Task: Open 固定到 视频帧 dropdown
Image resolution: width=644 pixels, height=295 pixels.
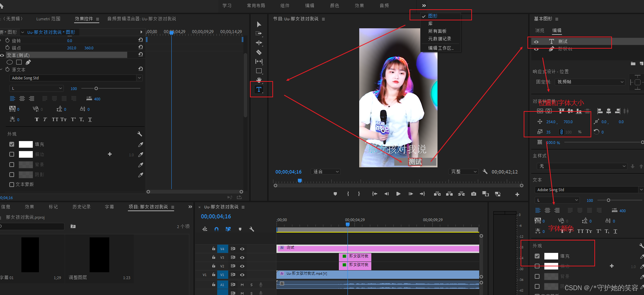Action: (x=590, y=82)
